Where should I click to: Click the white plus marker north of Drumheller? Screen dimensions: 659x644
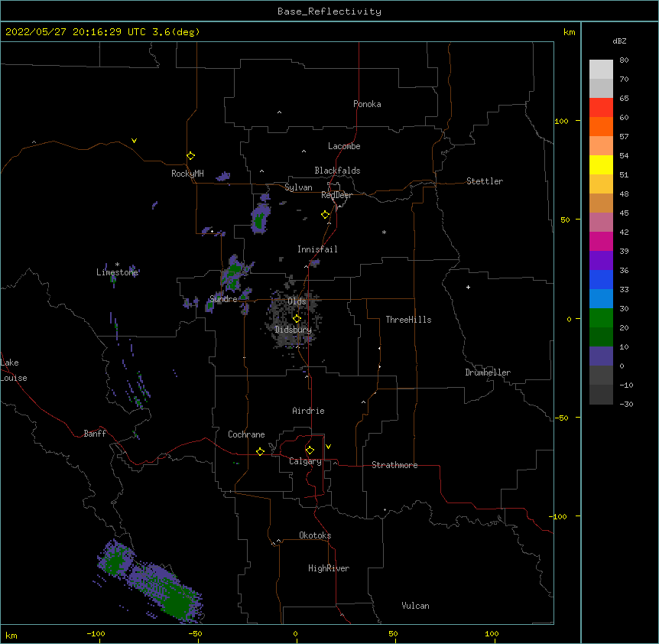point(468,287)
